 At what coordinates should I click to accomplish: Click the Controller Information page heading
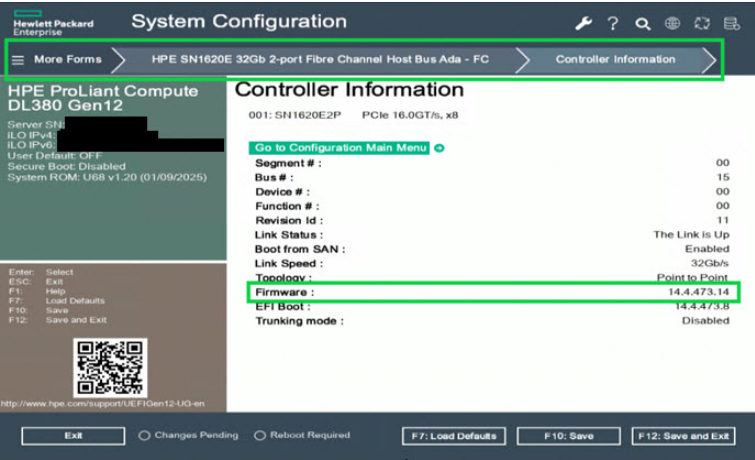[x=349, y=90]
